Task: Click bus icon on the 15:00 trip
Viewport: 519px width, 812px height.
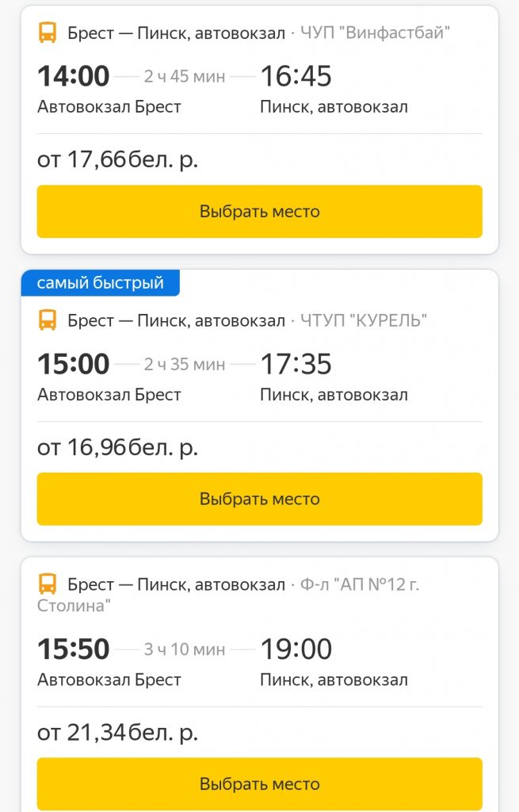Action: tap(48, 320)
